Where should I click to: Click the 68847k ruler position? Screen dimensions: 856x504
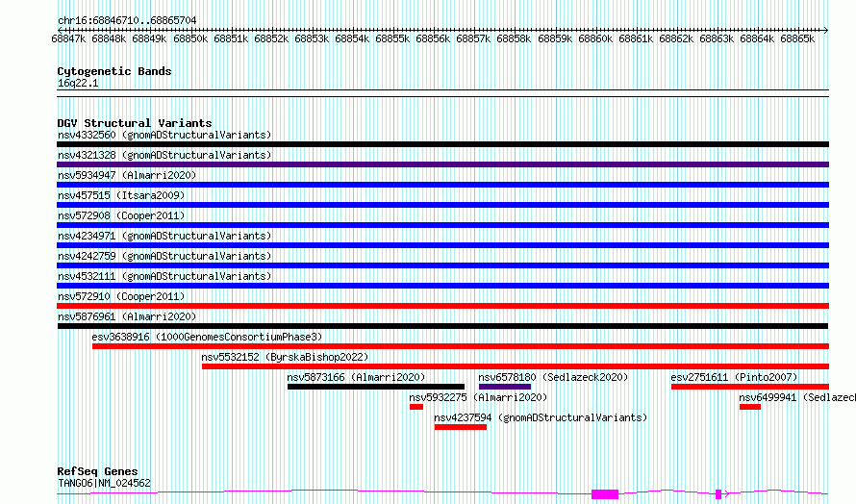click(x=68, y=39)
